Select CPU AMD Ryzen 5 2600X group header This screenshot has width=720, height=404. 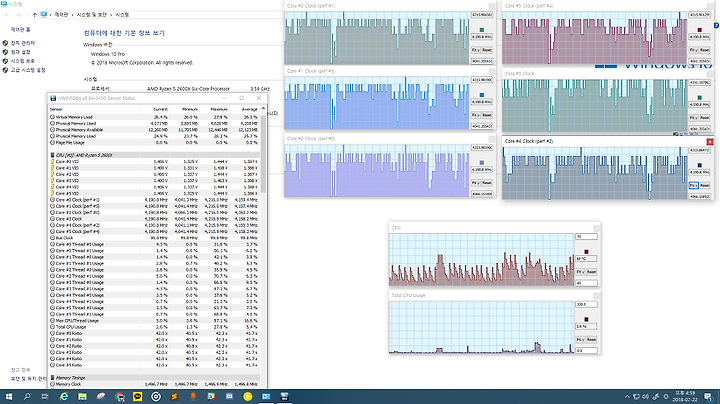point(154,155)
